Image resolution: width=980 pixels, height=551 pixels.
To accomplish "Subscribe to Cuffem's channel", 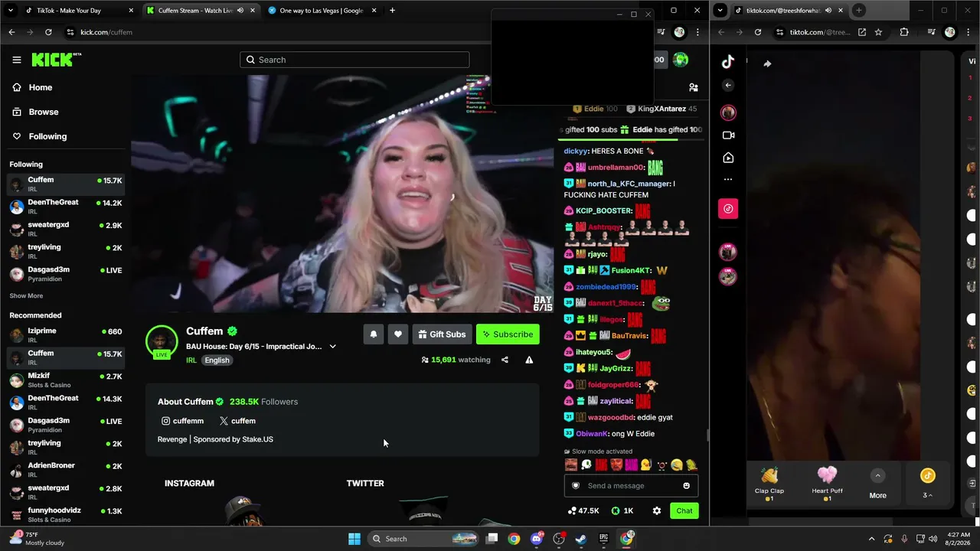I will pos(508,334).
